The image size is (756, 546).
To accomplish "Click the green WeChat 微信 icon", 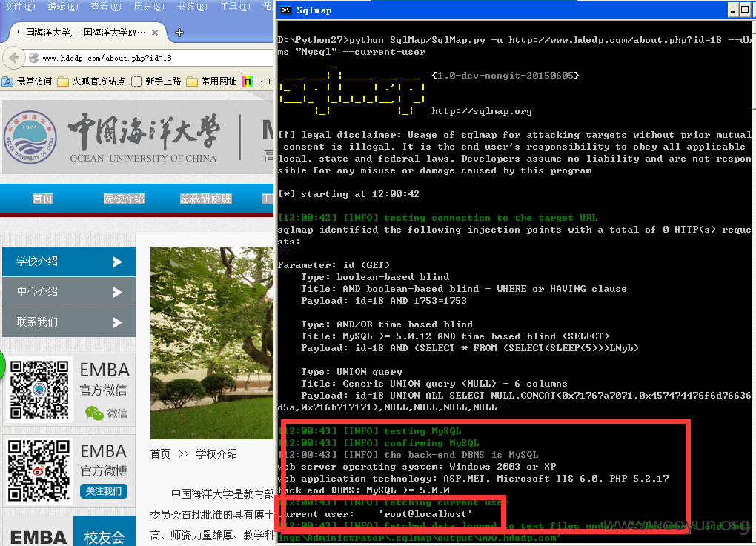I will click(x=94, y=413).
